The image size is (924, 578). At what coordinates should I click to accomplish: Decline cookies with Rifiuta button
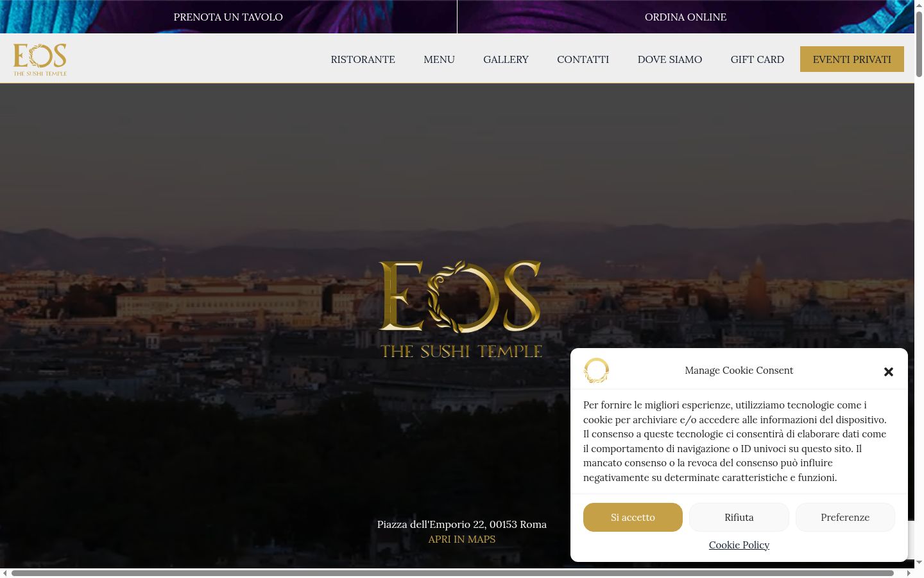click(x=739, y=517)
